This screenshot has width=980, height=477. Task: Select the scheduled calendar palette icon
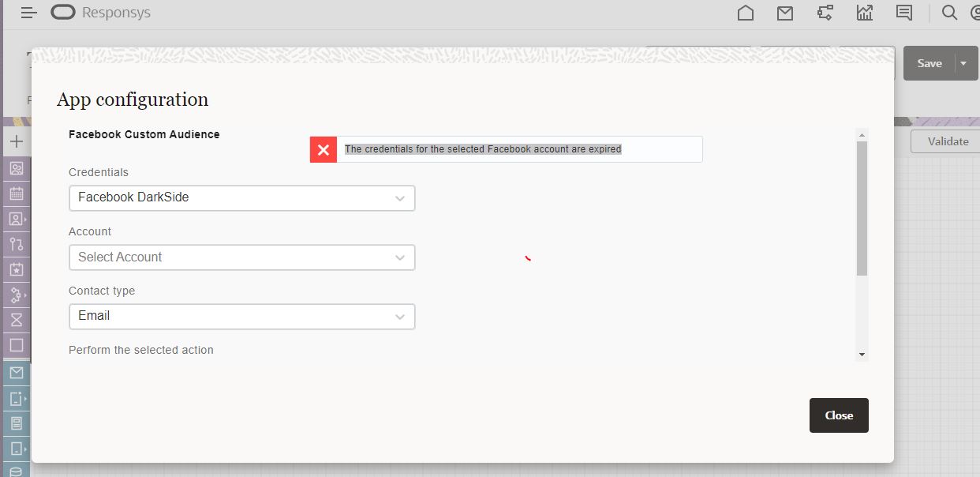[x=17, y=193]
